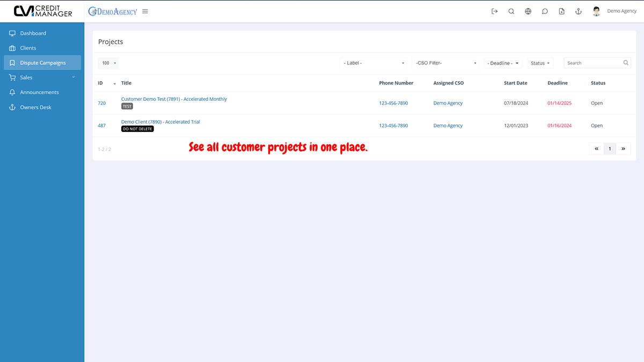Click the Announcements bell icon

pyautogui.click(x=12, y=92)
